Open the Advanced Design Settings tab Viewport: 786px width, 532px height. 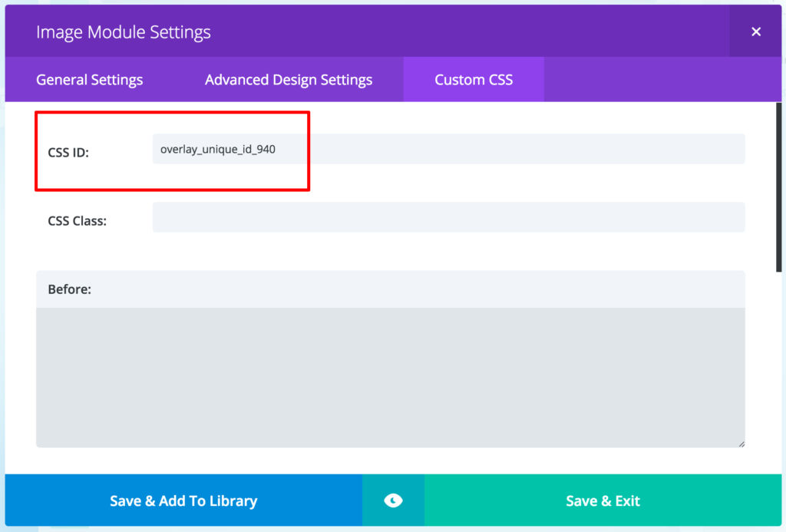pos(288,79)
